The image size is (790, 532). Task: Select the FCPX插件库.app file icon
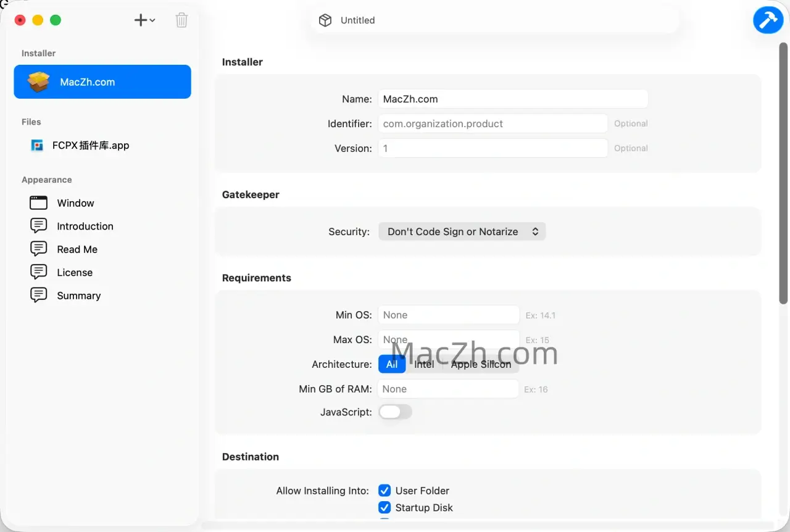38,146
